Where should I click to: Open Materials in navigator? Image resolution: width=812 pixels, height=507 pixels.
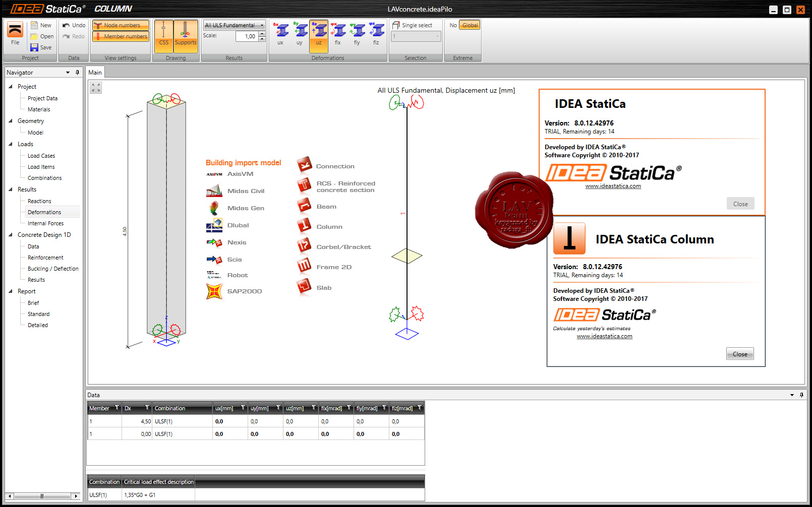(x=39, y=109)
